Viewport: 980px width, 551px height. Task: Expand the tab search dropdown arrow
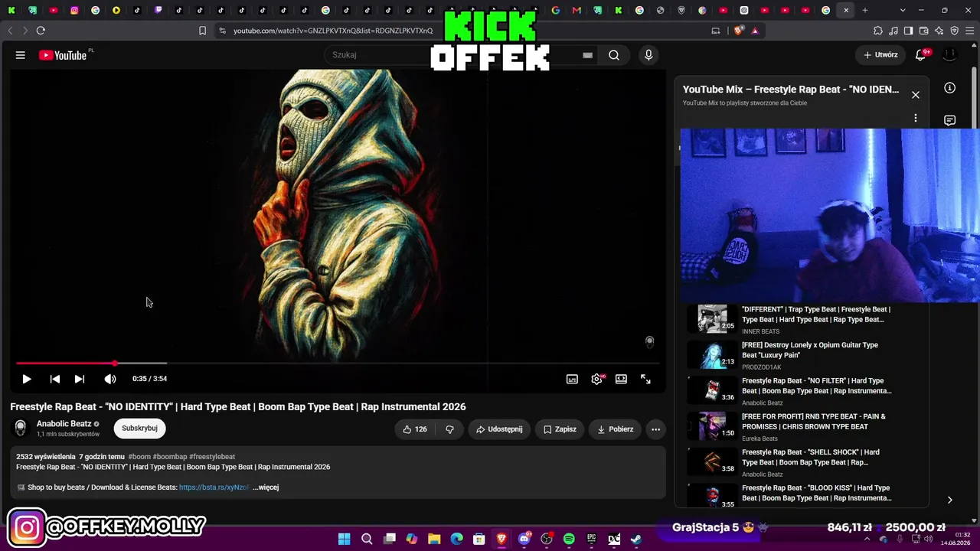click(x=903, y=10)
